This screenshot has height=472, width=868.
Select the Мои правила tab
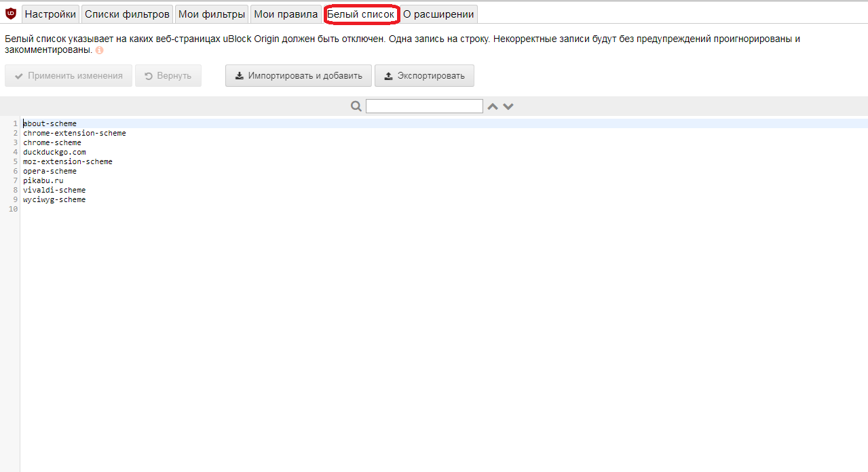coord(286,14)
